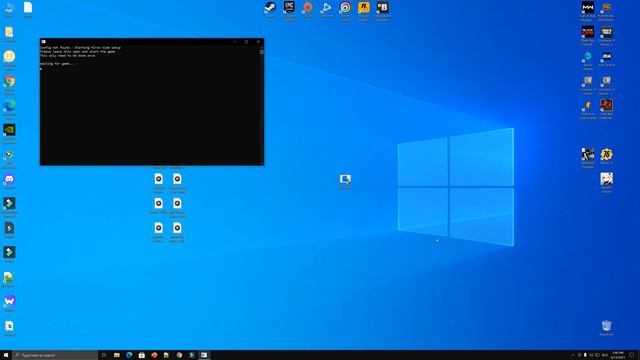Screen dimensions: 640x360
Task: Select the landscape image file icon
Action: [8, 277]
